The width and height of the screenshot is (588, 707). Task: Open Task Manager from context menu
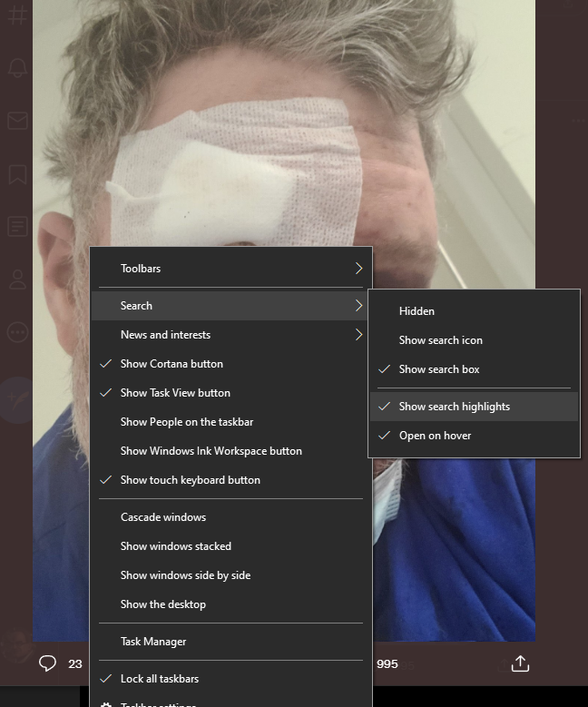(230, 642)
